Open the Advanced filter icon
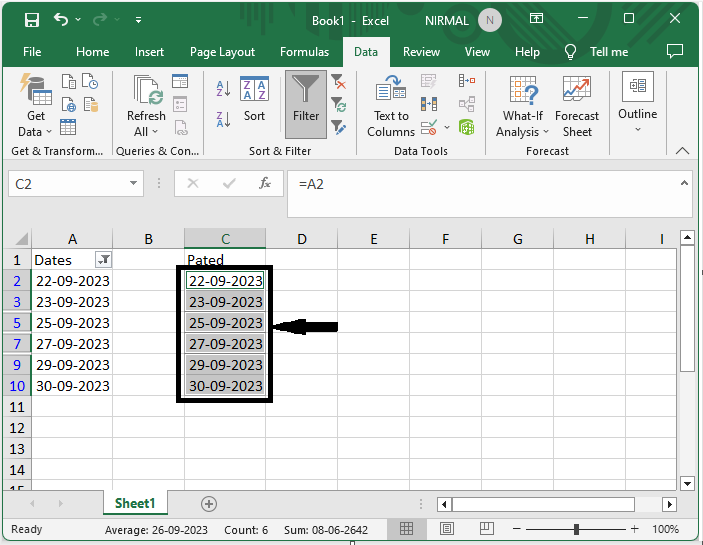The width and height of the screenshot is (703, 545). (x=338, y=127)
